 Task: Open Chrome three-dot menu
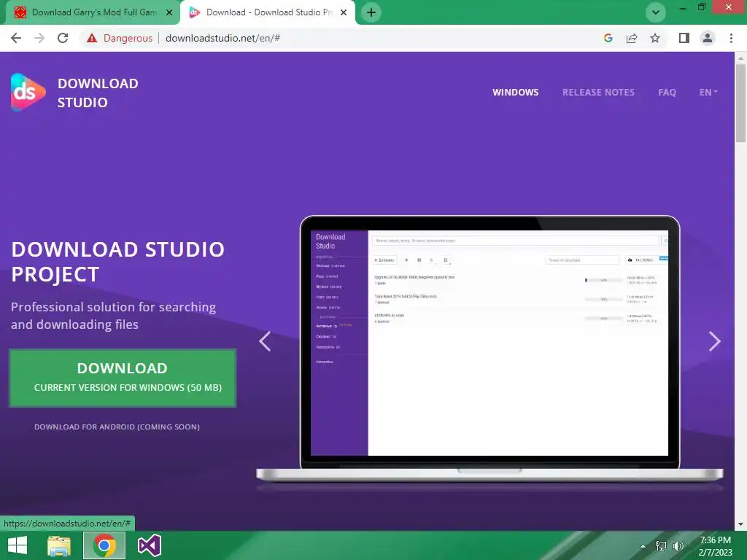731,38
